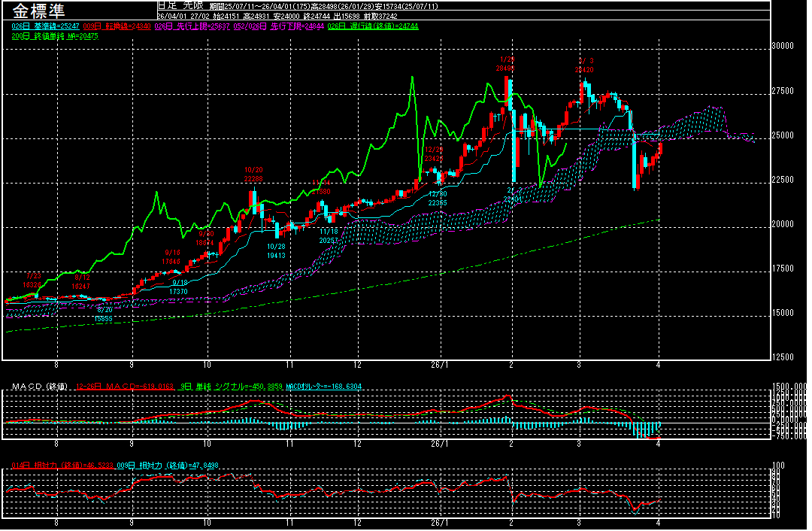Select the 10/28 low label 19413
The width and height of the screenshot is (812, 531).
pos(276,255)
